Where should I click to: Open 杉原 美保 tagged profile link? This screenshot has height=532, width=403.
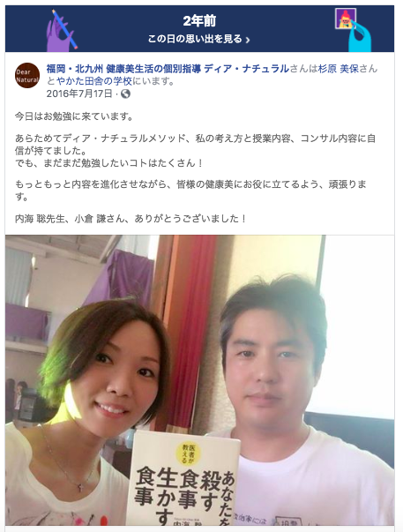pyautogui.click(x=339, y=69)
